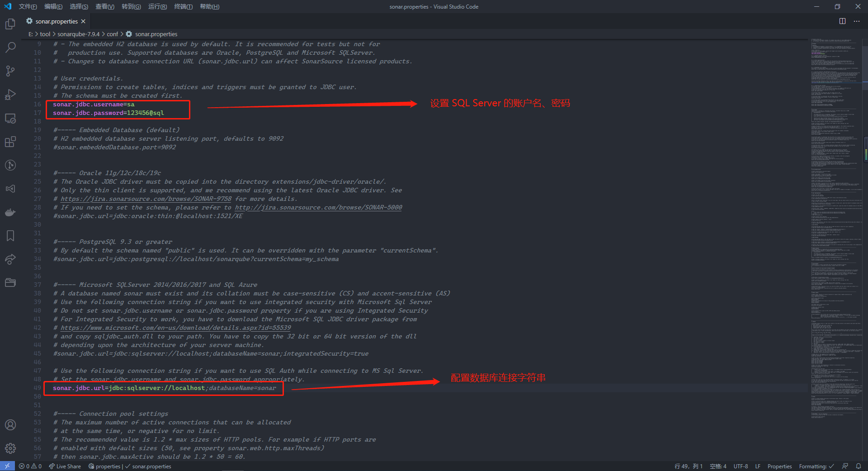Open the 转到(G) menu
Screen dimensions: 868x471
point(131,6)
